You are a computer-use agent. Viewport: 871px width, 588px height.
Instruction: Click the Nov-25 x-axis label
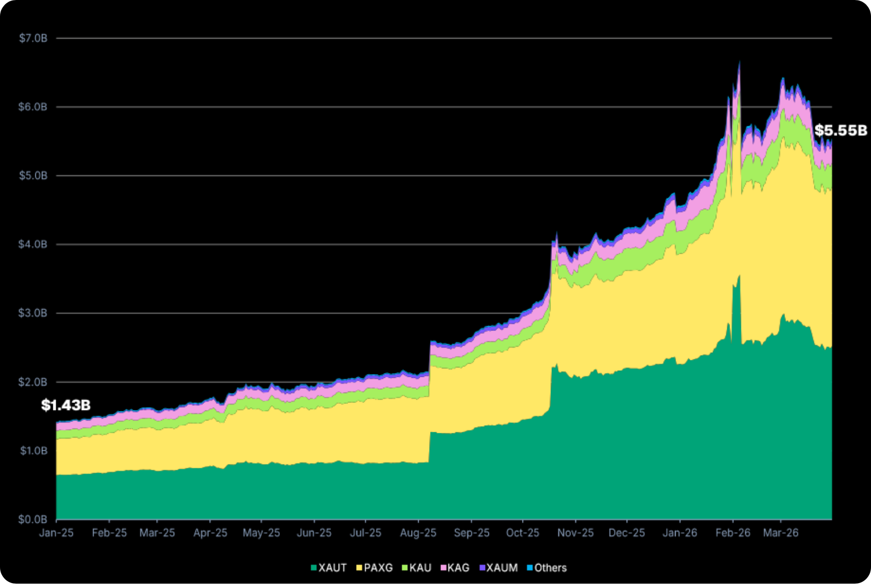coord(575,533)
